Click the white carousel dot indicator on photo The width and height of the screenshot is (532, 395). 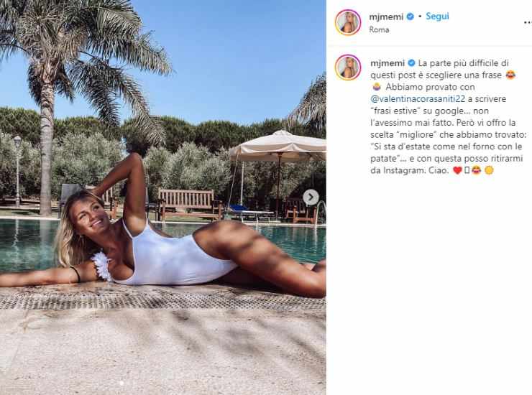coord(121,383)
